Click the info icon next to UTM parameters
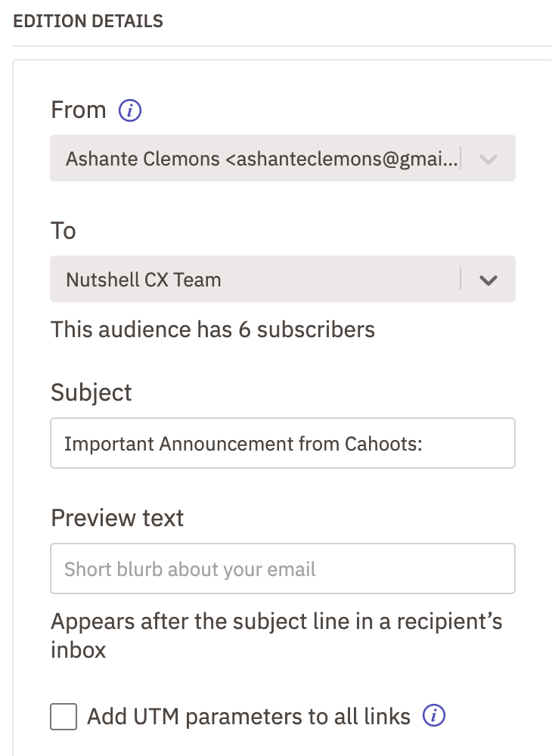 pyautogui.click(x=434, y=716)
